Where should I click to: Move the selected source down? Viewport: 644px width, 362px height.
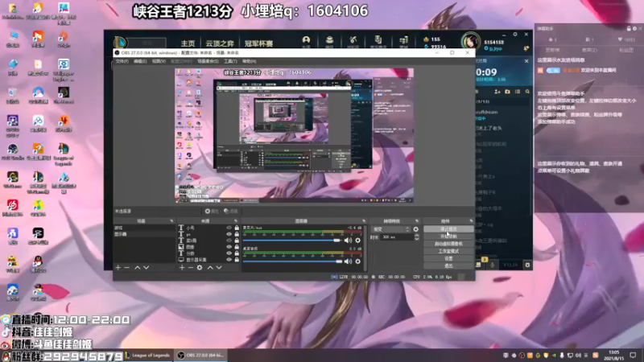(x=219, y=268)
